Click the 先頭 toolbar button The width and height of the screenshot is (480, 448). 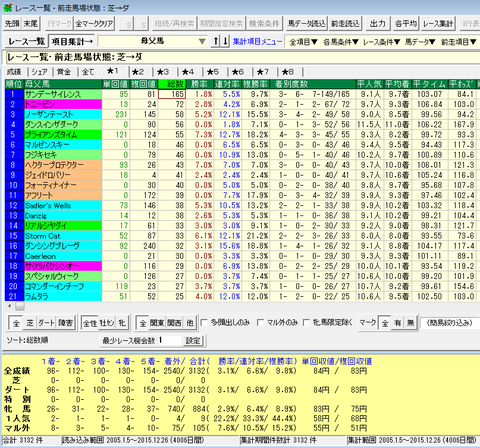click(x=12, y=24)
